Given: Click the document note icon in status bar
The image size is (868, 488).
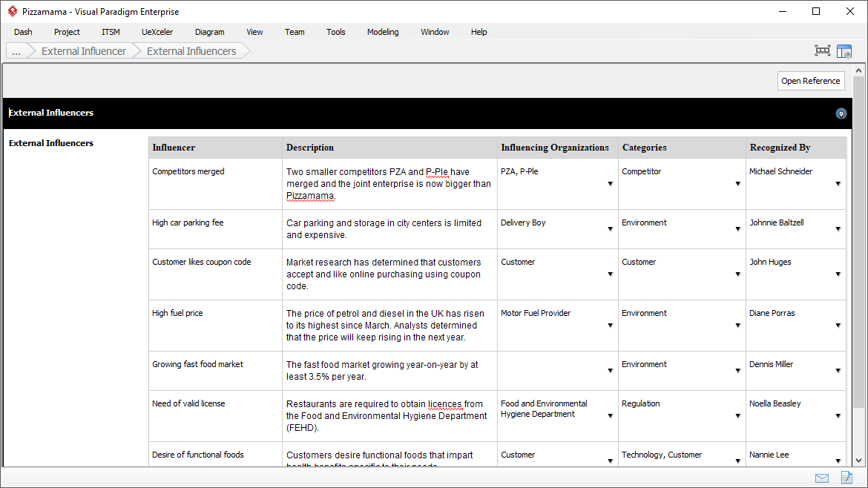Looking at the screenshot, I should coord(846,478).
